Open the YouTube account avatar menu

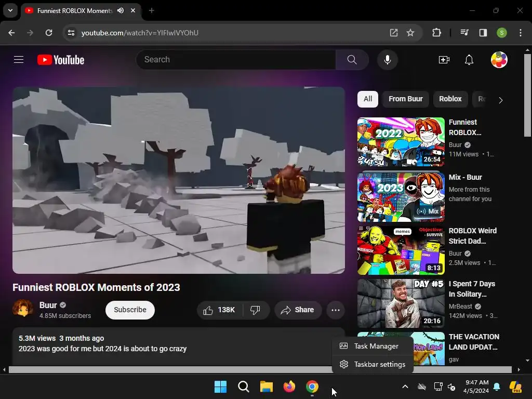click(x=499, y=60)
